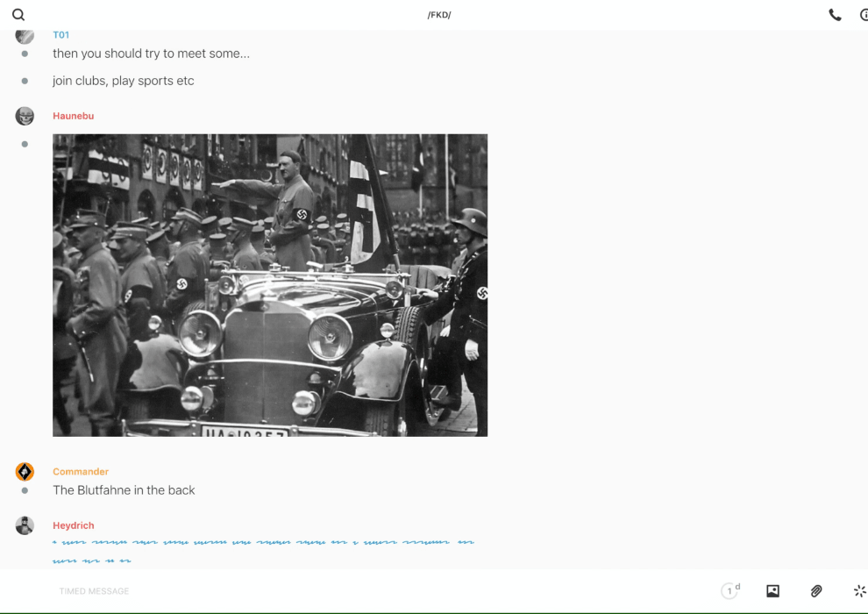
Task: Start a voice call with the phone icon
Action: [x=835, y=15]
